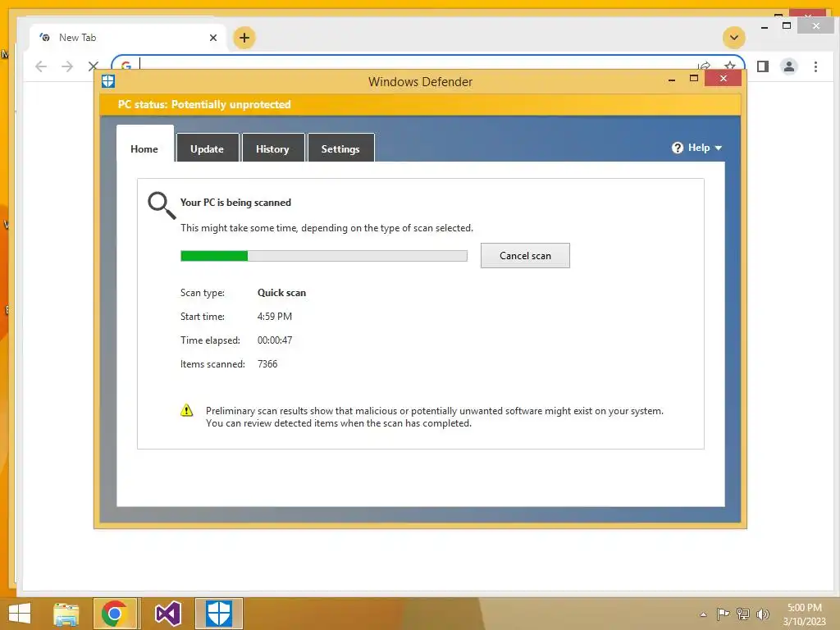
Task: Click the magnifying glass scan icon
Action: tap(162, 206)
